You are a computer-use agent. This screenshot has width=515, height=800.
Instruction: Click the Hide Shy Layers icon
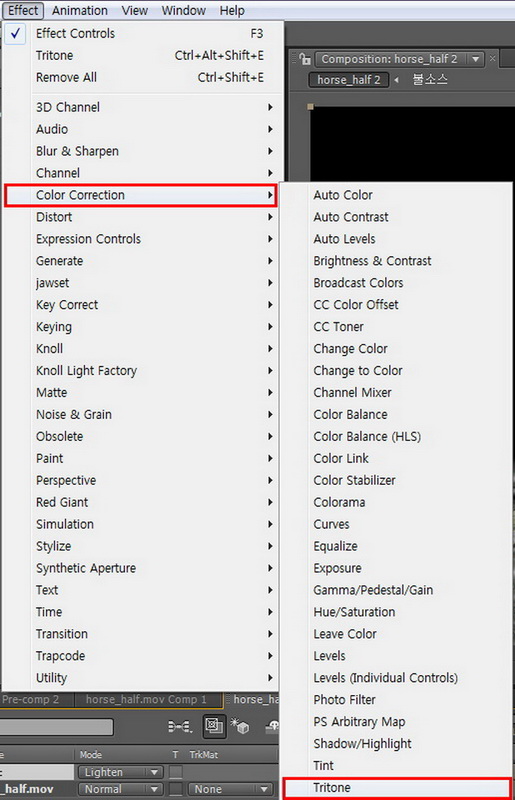pos(272,726)
